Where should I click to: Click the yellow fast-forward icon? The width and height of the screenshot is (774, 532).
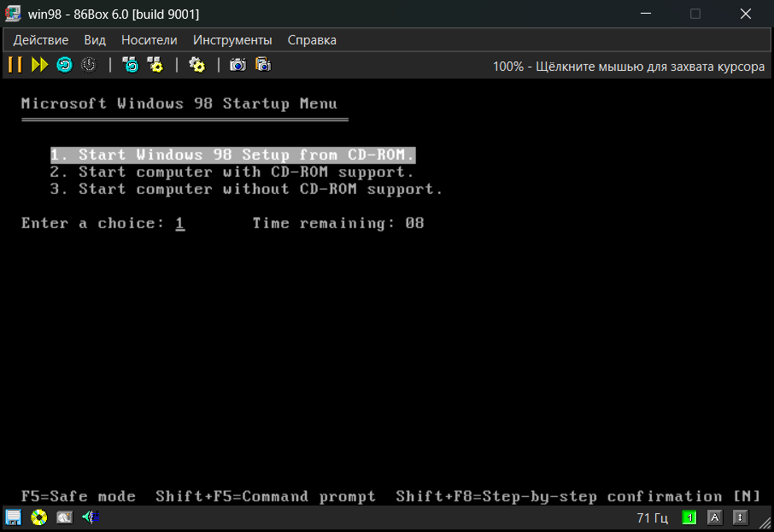[39, 65]
